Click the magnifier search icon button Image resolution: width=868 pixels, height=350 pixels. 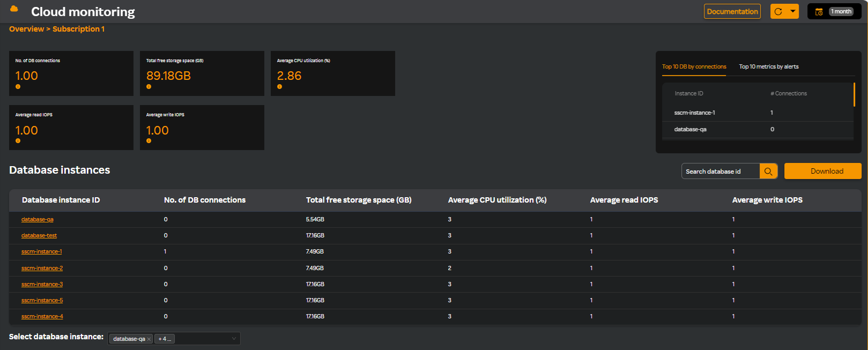point(768,172)
